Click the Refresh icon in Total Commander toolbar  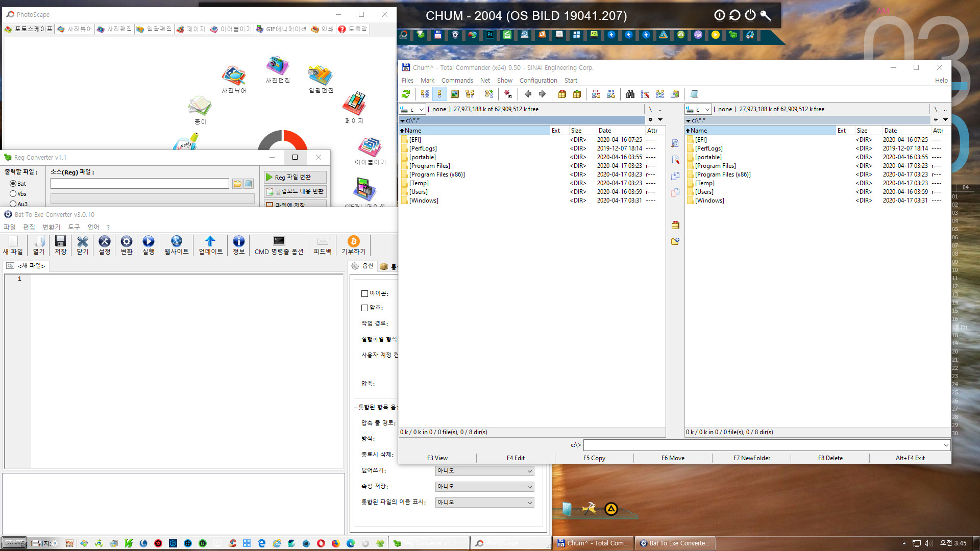pyautogui.click(x=406, y=94)
